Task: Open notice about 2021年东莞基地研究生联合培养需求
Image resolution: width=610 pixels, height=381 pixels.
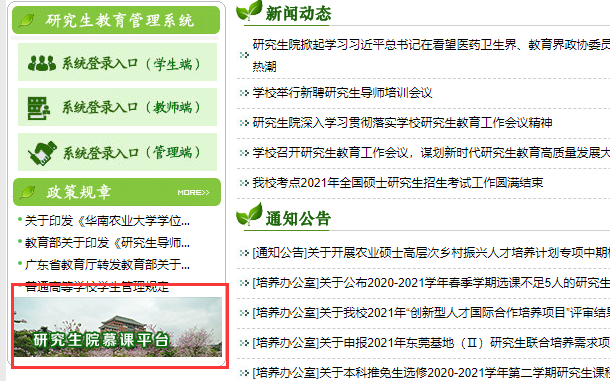Action: 431,342
